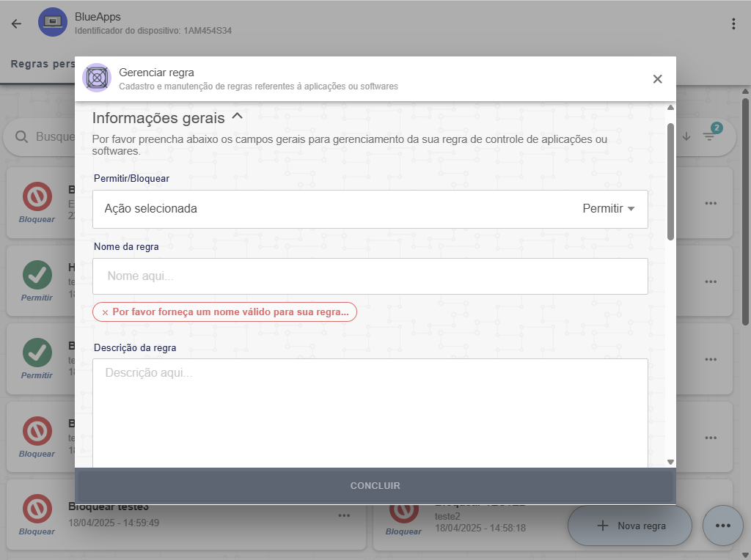Open the options dots on Bloquear teste3 card
This screenshot has width=751, height=560.
point(344,515)
